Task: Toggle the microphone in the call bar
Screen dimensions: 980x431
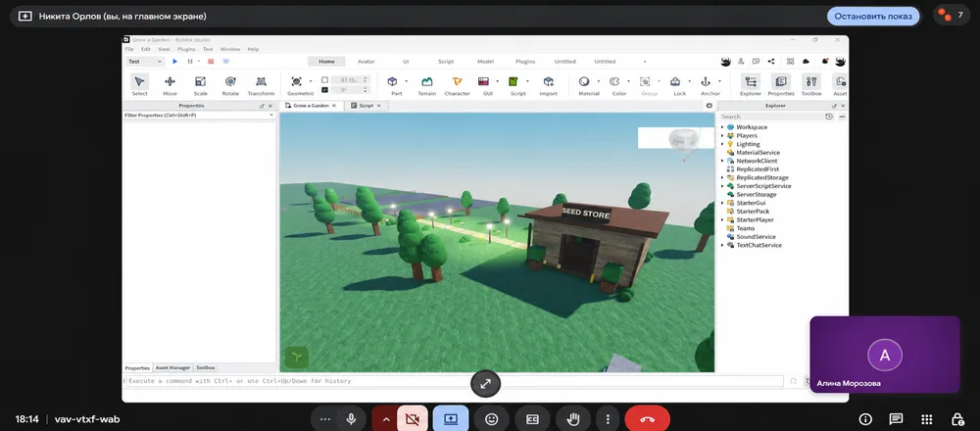Action: (x=352, y=419)
